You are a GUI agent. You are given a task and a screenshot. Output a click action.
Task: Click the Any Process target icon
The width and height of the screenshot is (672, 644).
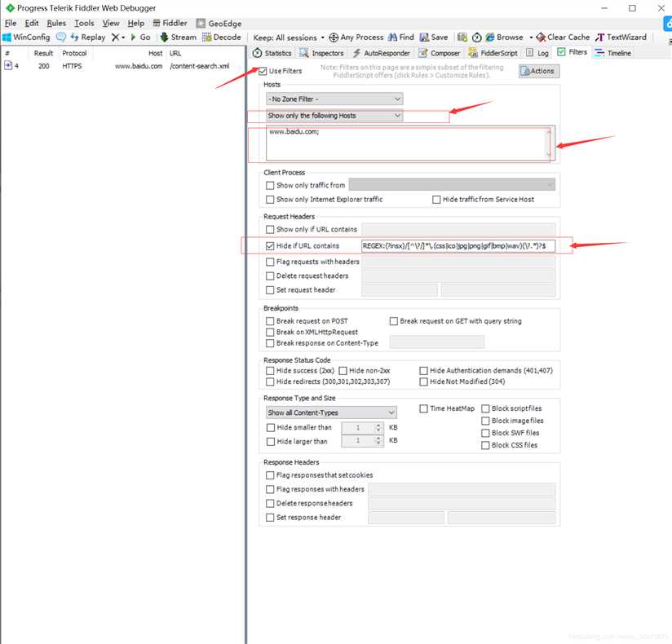pyautogui.click(x=334, y=37)
